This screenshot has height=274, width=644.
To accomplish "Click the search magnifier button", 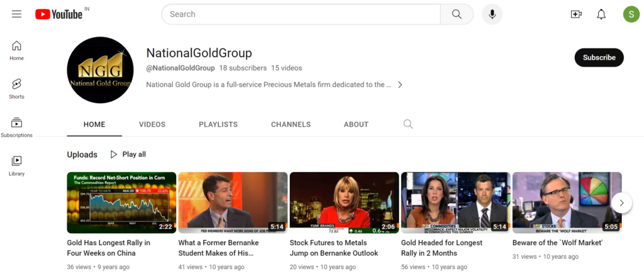I will pyautogui.click(x=457, y=14).
